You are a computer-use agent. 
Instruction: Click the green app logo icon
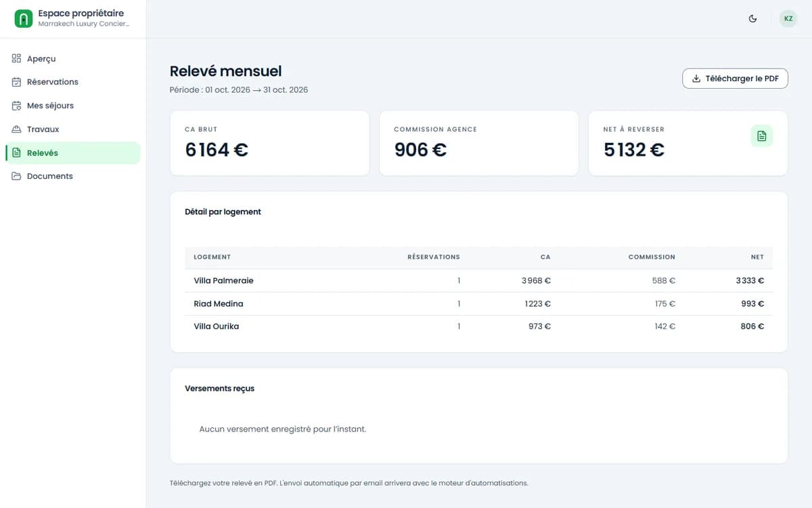coord(24,18)
